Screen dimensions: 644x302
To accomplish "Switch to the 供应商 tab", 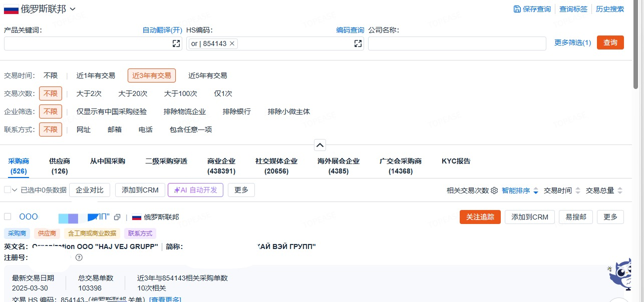I will coord(60,166).
